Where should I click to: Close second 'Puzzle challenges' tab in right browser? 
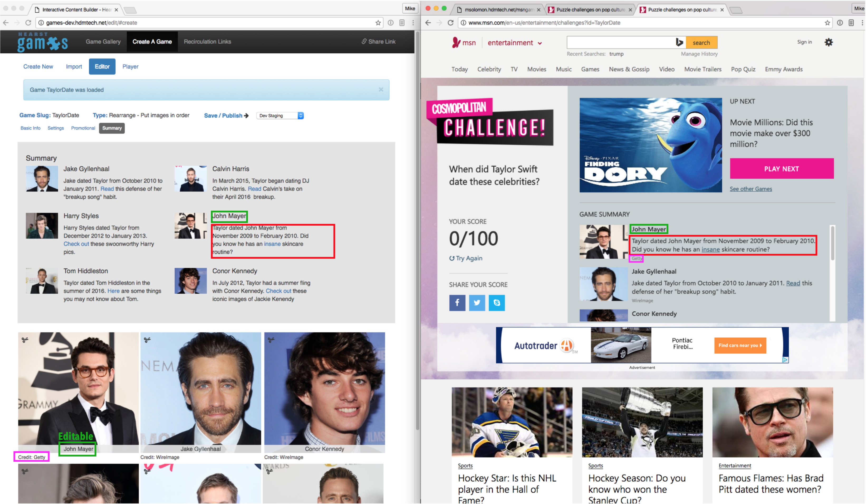[722, 9]
